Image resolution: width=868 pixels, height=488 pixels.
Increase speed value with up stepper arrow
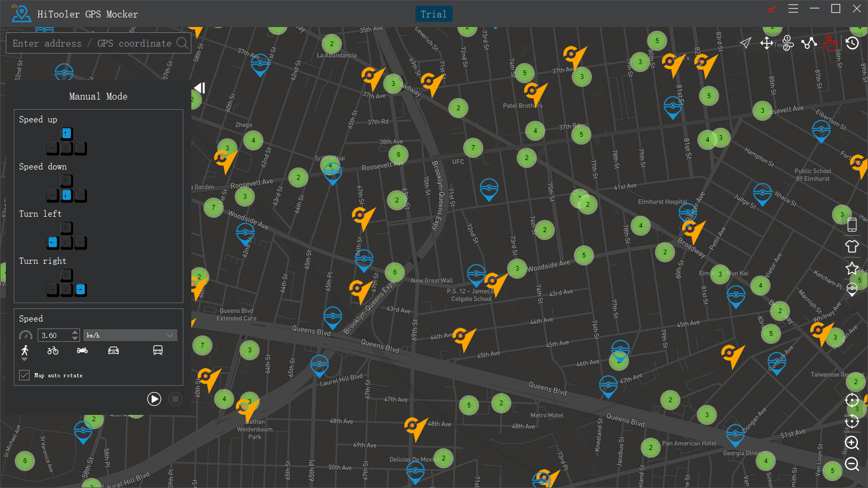point(75,332)
